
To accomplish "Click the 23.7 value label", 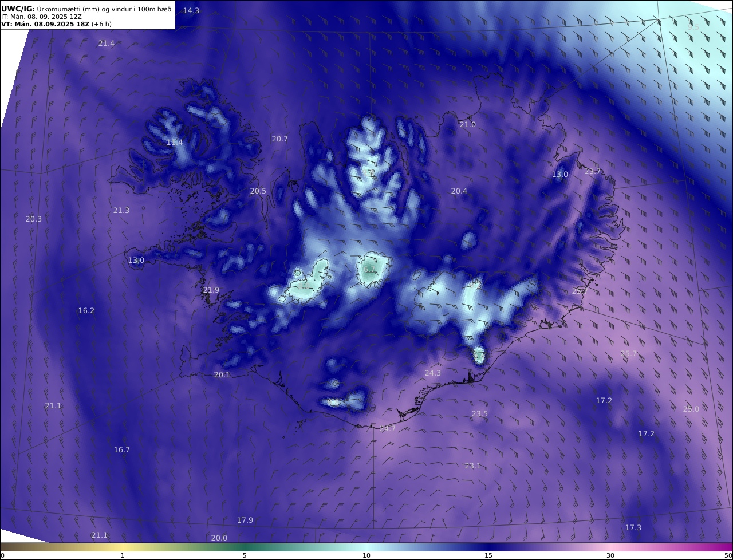I will 593,172.
